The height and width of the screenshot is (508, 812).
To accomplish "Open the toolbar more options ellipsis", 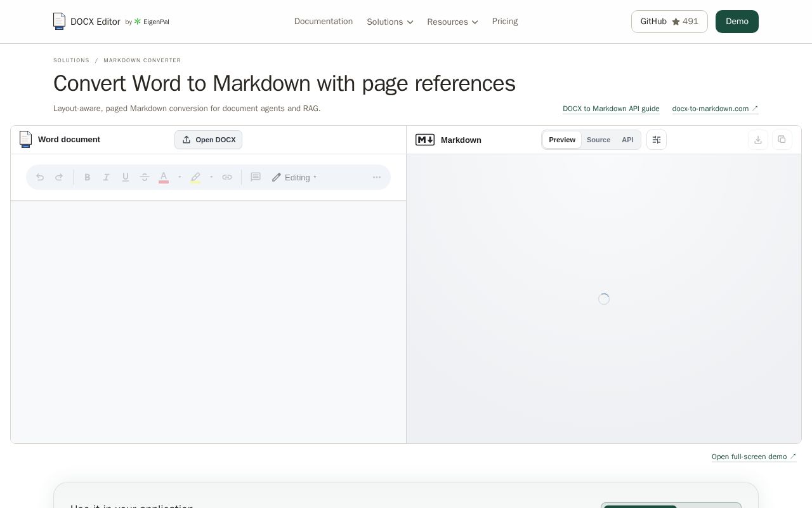I will click(377, 177).
